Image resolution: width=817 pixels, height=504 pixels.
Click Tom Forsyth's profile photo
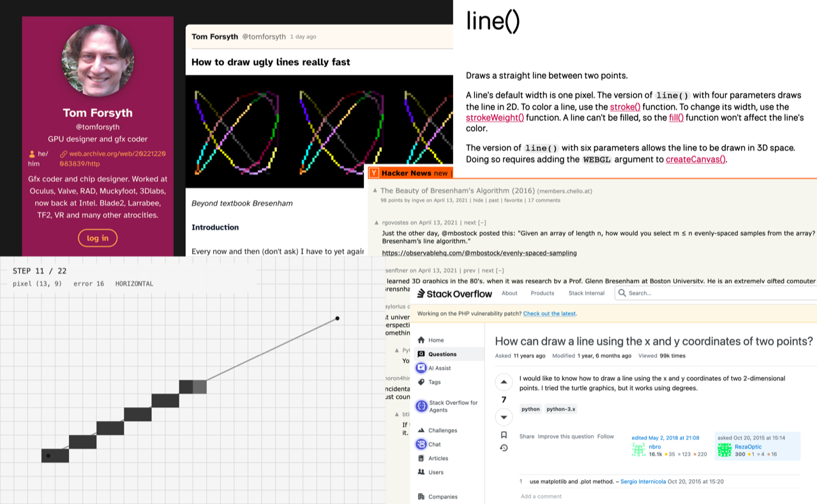pyautogui.click(x=98, y=61)
